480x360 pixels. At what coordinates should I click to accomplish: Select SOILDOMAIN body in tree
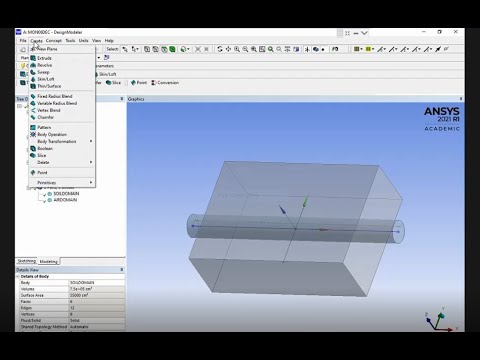point(66,194)
